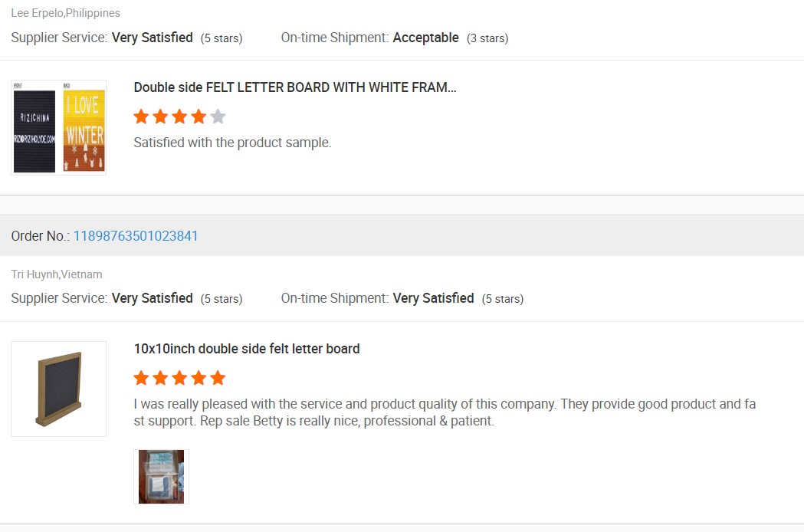Viewport: 804px width, 532px height.
Task: Open 10x10inch double side felt letter board title
Action: click(247, 349)
